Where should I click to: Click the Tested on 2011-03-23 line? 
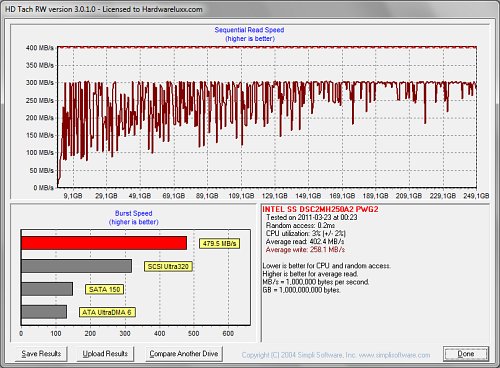311,217
